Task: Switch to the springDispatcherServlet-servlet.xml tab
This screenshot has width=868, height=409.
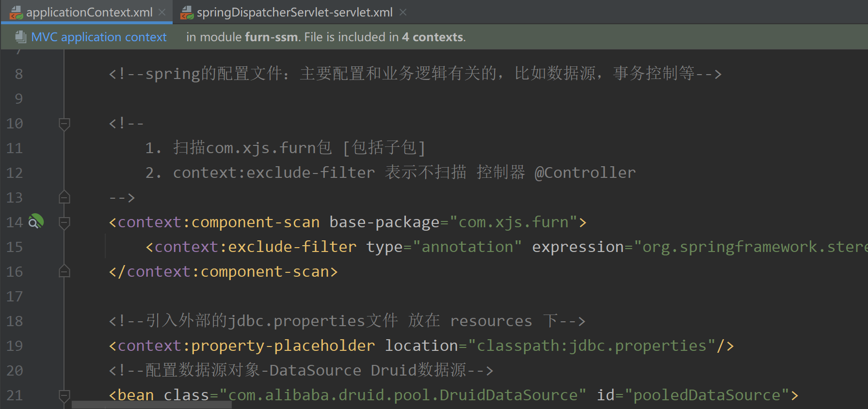Action: [294, 13]
